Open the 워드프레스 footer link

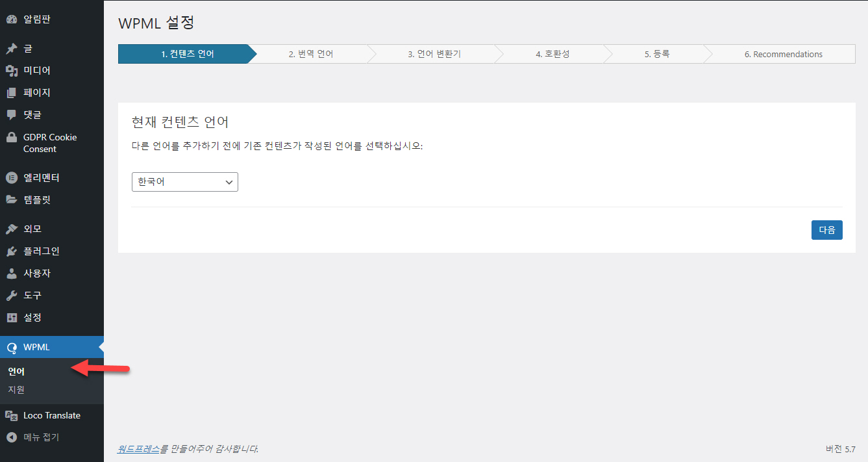[138, 449]
